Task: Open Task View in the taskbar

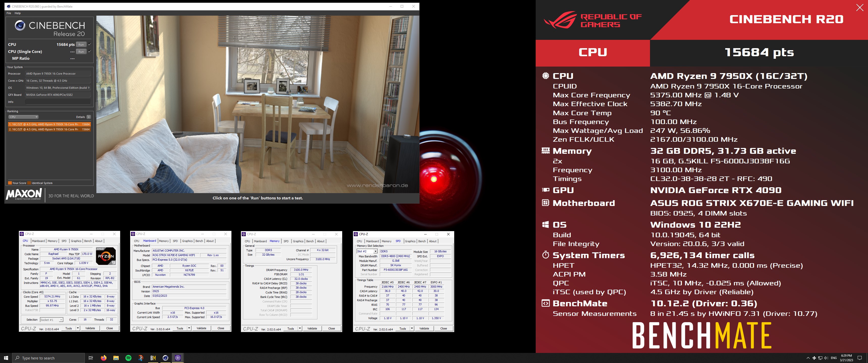Action: pyautogui.click(x=91, y=358)
